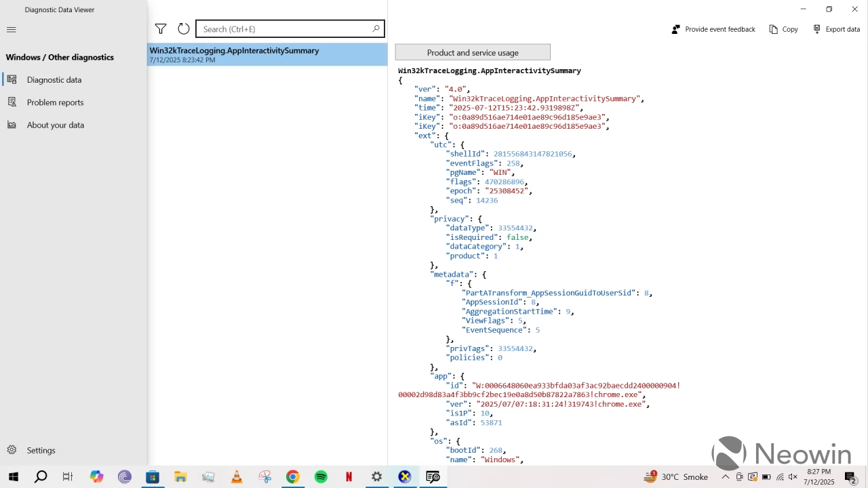Click Provide event feedback
Image resolution: width=868 pixels, height=488 pixels.
[x=713, y=29]
